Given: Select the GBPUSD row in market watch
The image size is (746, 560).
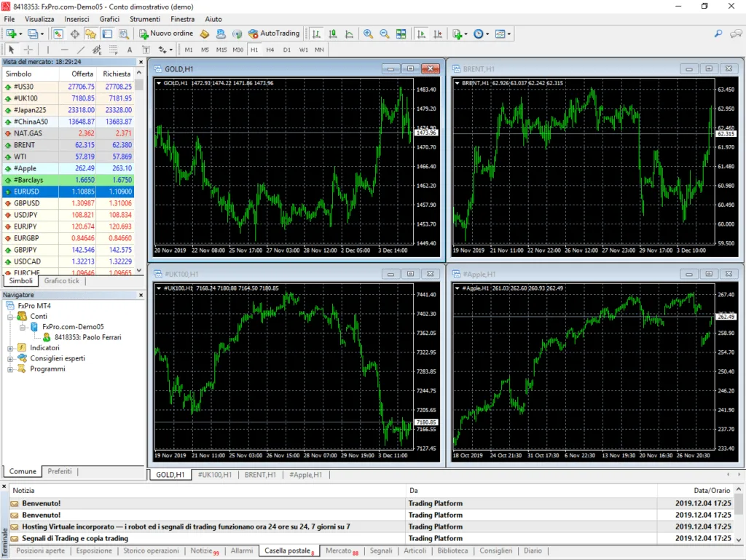Looking at the screenshot, I should tap(68, 203).
